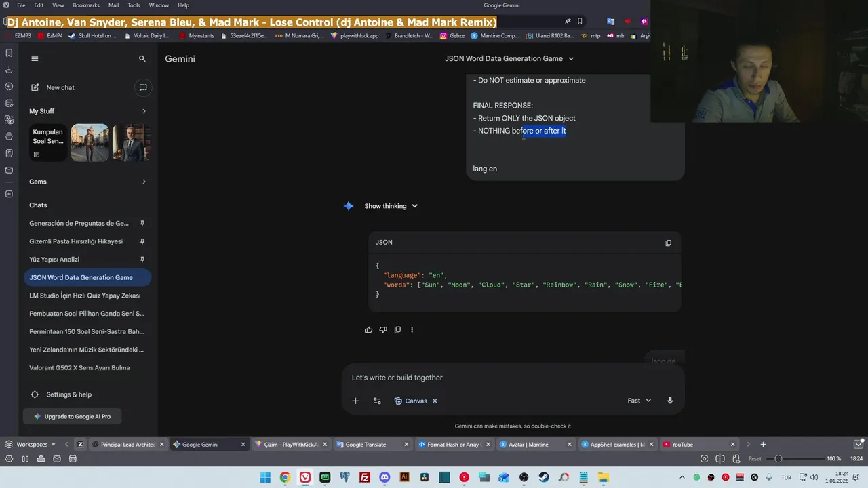This screenshot has width=868, height=488.
Task: Open chat Permintaan 150 Soal Seni-Sastra
Action: pyautogui.click(x=87, y=331)
